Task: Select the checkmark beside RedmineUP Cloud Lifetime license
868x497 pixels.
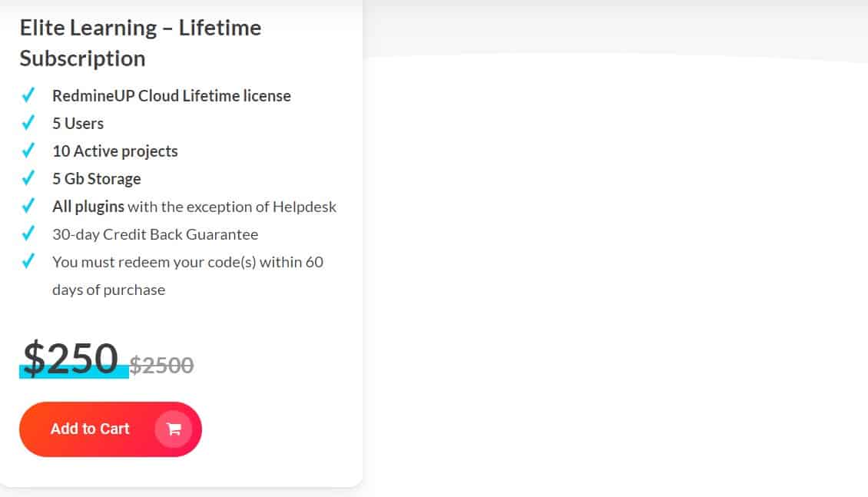Action: point(28,94)
